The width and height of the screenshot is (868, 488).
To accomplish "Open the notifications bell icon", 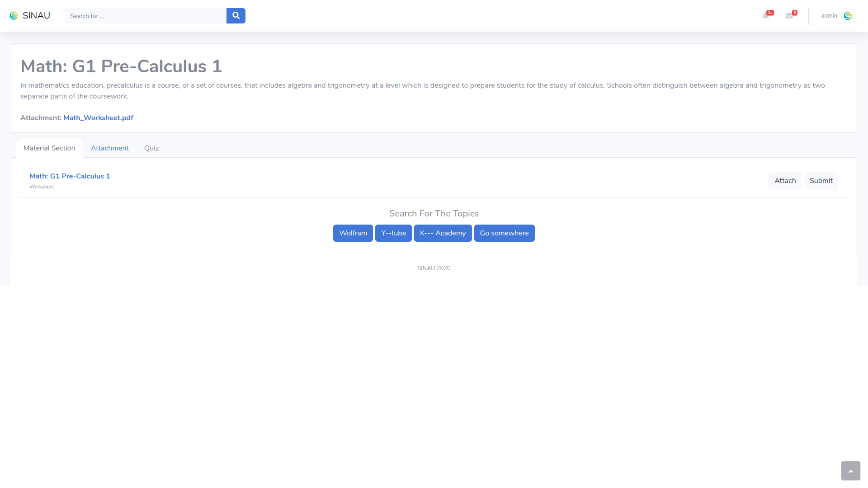I will coord(766,16).
